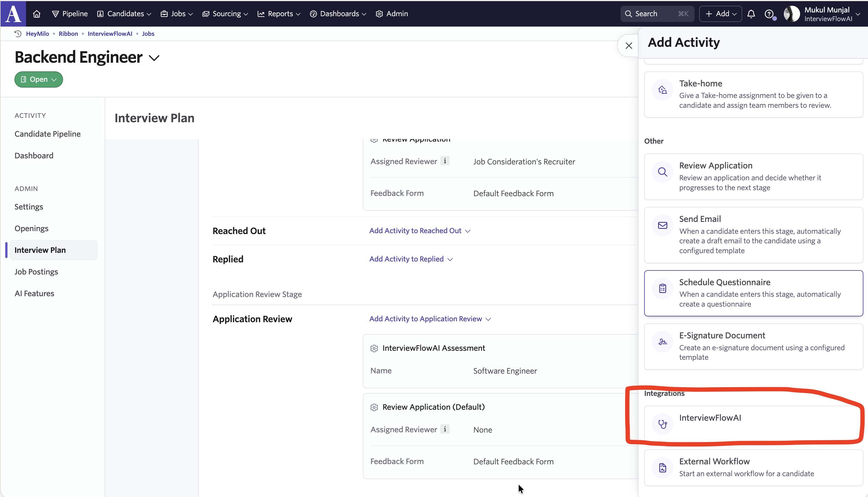Open the Sourcing menu
The height and width of the screenshot is (497, 868).
tap(225, 14)
